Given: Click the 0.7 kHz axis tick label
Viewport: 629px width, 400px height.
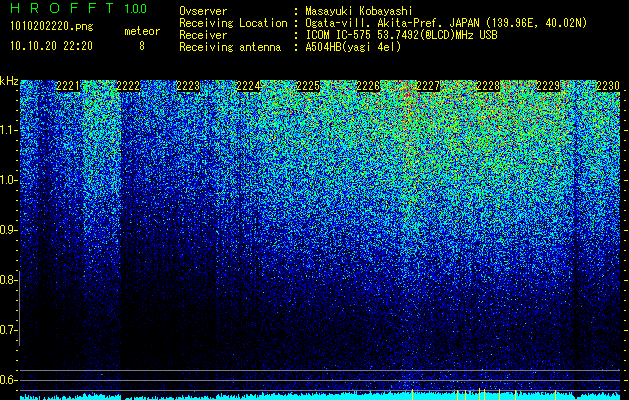Looking at the screenshot, I should (x=8, y=330).
